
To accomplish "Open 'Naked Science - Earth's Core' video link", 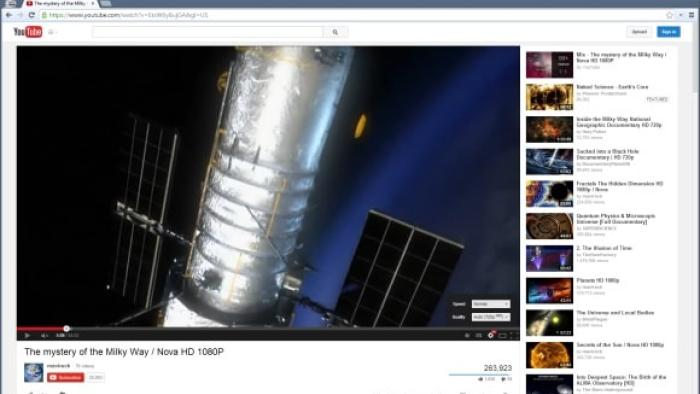I will pos(612,87).
